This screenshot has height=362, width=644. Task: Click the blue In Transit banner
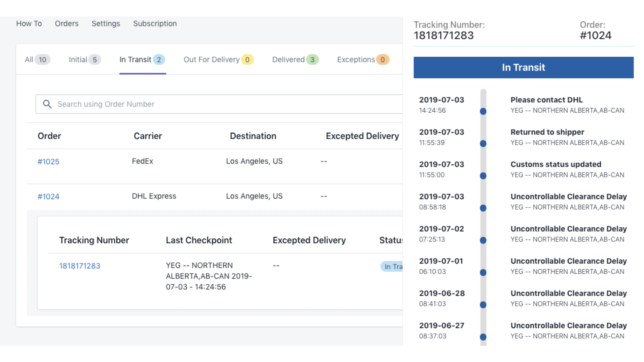524,68
